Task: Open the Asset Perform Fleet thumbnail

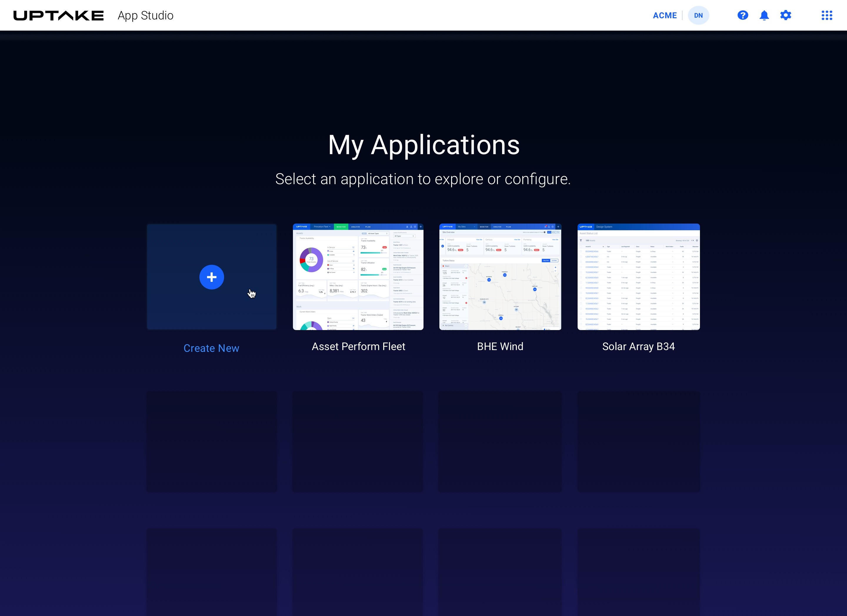Action: tap(358, 277)
